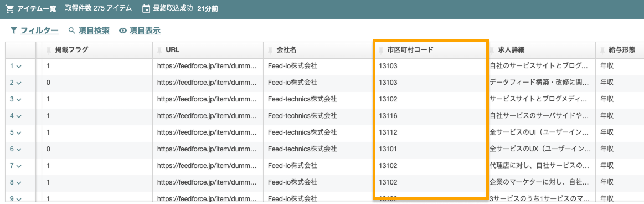This screenshot has width=644, height=204.
Task: Click the funnel filter icon
Action: pyautogui.click(x=13, y=30)
